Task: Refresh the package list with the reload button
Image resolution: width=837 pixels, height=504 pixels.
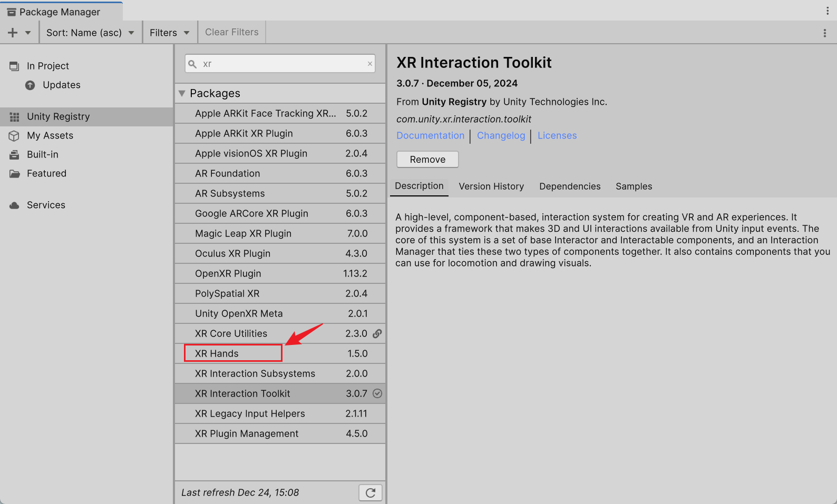Action: [x=371, y=493]
